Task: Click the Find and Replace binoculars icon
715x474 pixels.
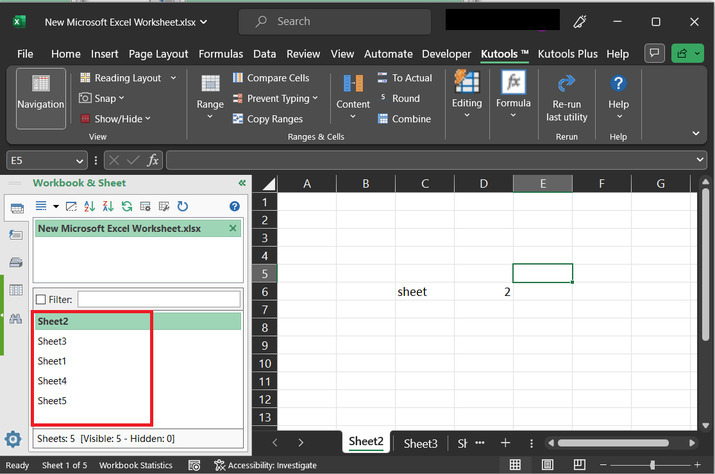Action: click(x=16, y=318)
